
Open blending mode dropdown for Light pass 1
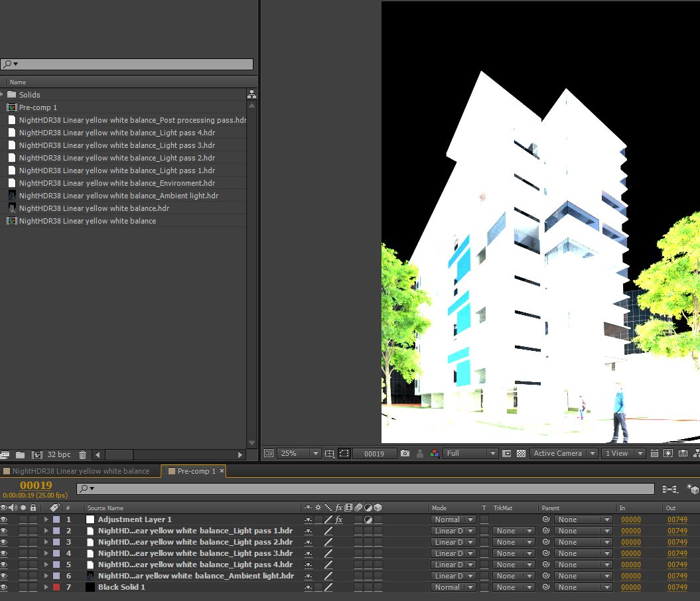(x=454, y=531)
